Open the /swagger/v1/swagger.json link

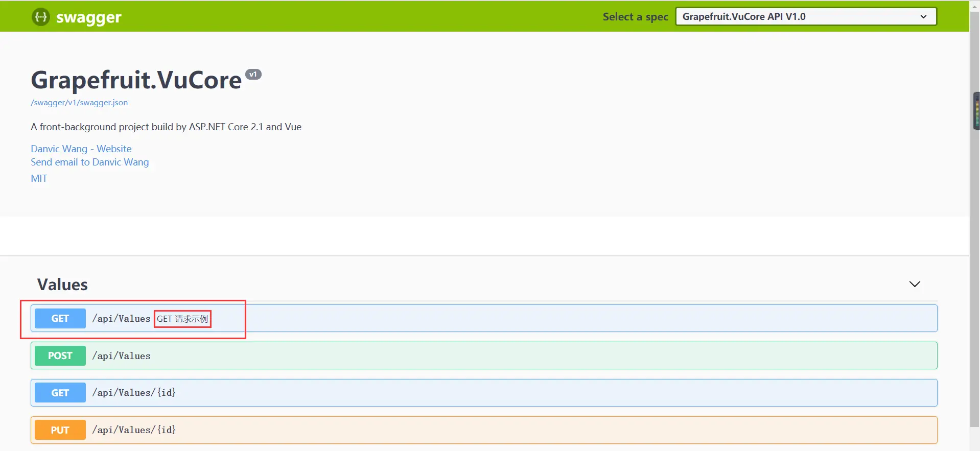[79, 102]
